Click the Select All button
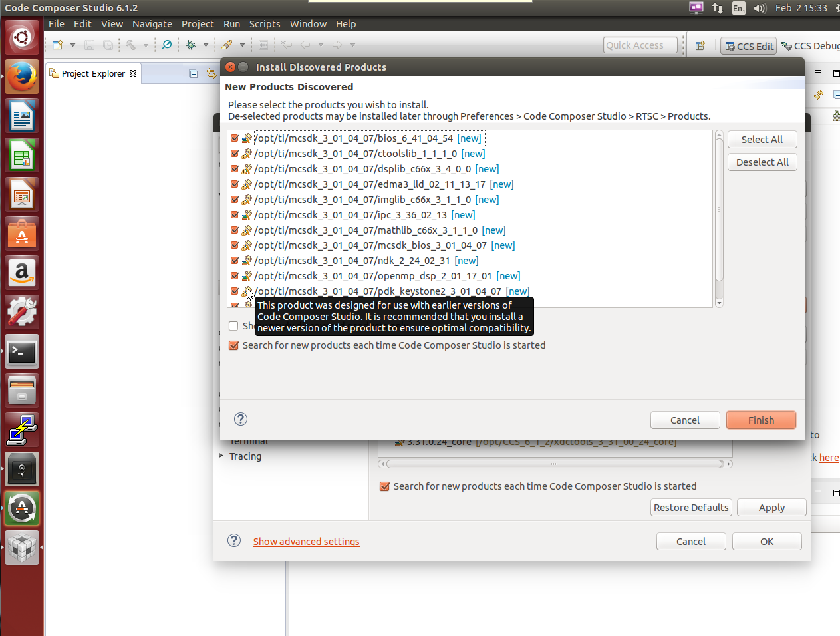 coord(762,140)
